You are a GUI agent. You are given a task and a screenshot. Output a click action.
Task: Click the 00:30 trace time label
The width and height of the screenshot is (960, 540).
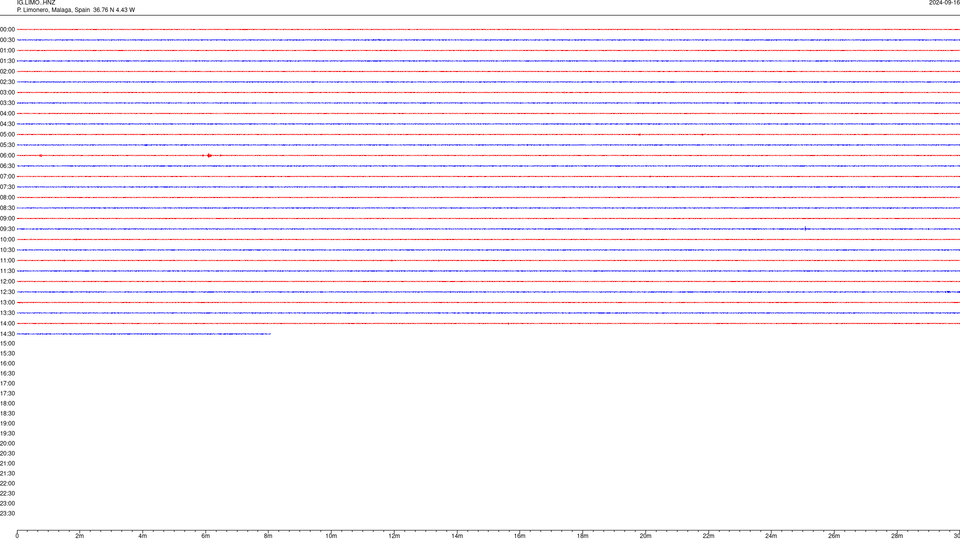pyautogui.click(x=7, y=40)
